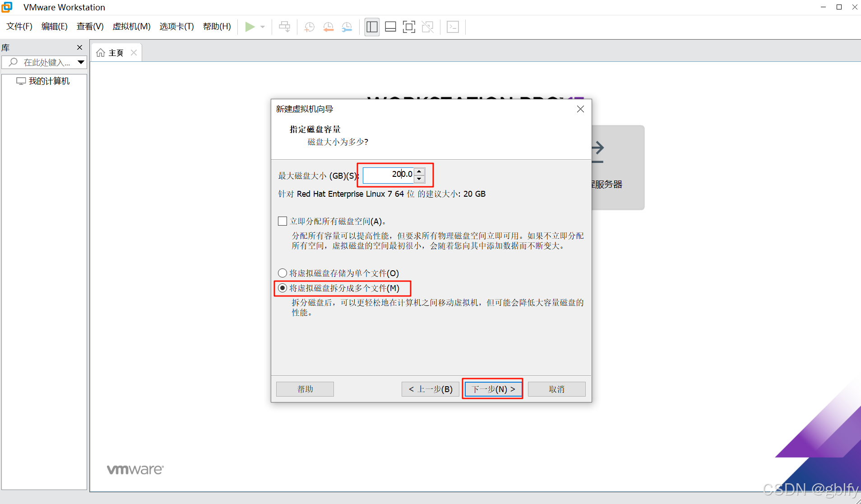
Task: Click the library search magnifier icon
Action: point(13,62)
